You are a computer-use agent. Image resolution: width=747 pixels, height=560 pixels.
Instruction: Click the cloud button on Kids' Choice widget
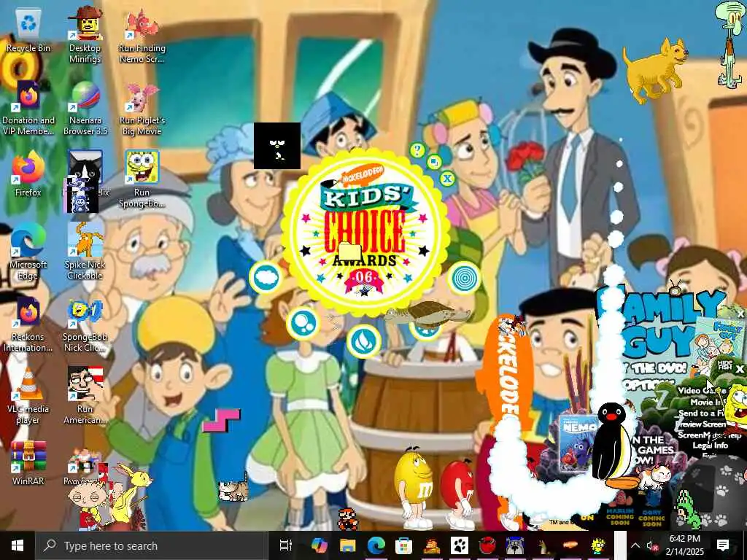[266, 277]
